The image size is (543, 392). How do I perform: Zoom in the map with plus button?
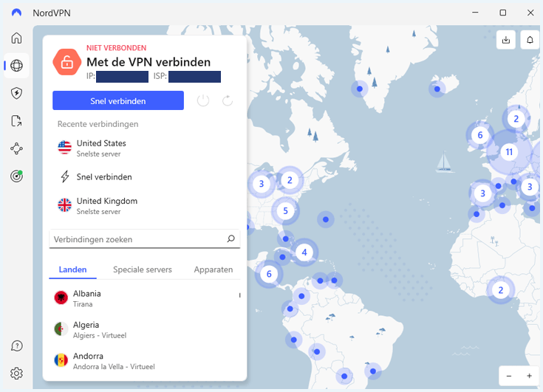point(529,376)
